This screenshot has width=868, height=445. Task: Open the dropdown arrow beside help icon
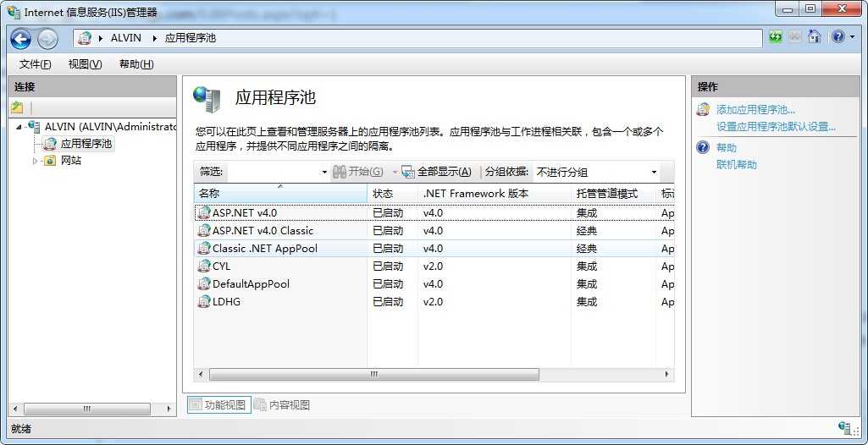click(852, 37)
